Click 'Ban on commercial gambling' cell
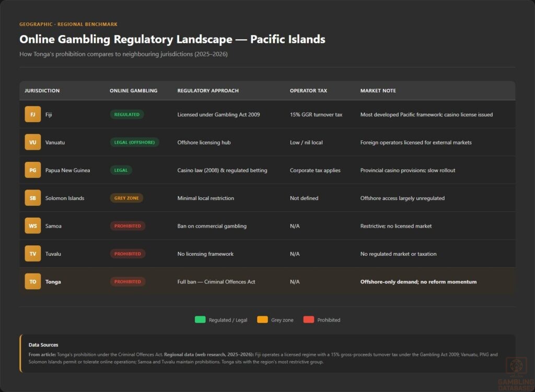This screenshot has height=392, width=535. [212, 226]
